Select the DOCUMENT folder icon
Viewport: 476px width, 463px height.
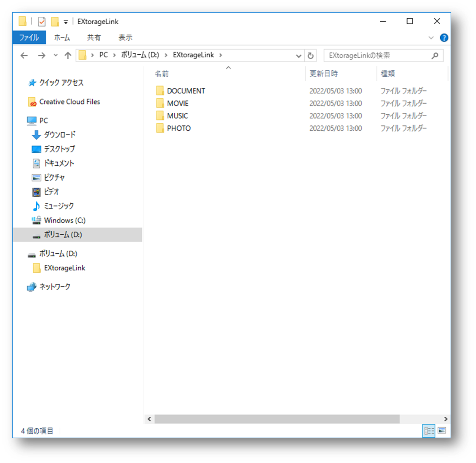[x=160, y=91]
